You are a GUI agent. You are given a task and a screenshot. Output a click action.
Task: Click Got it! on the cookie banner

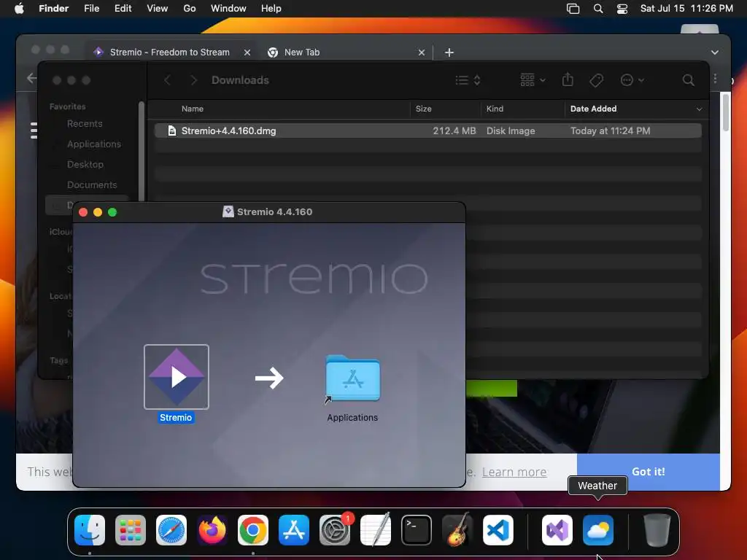pyautogui.click(x=649, y=472)
